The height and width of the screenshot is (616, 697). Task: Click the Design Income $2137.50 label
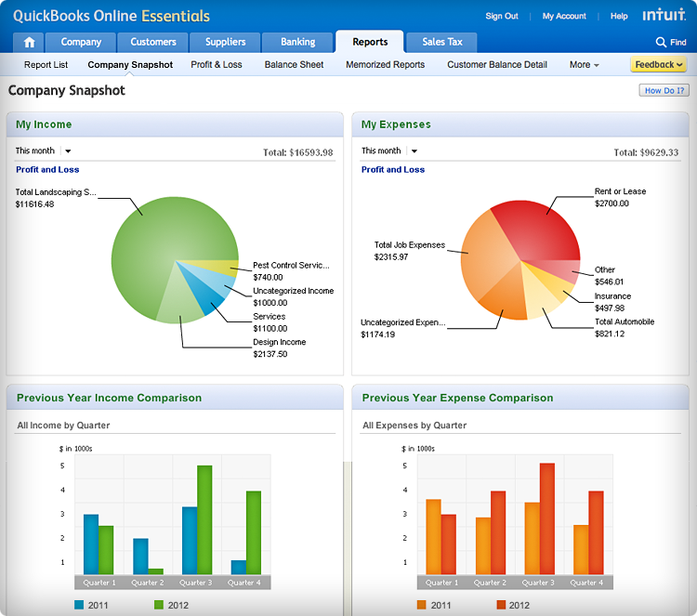279,348
